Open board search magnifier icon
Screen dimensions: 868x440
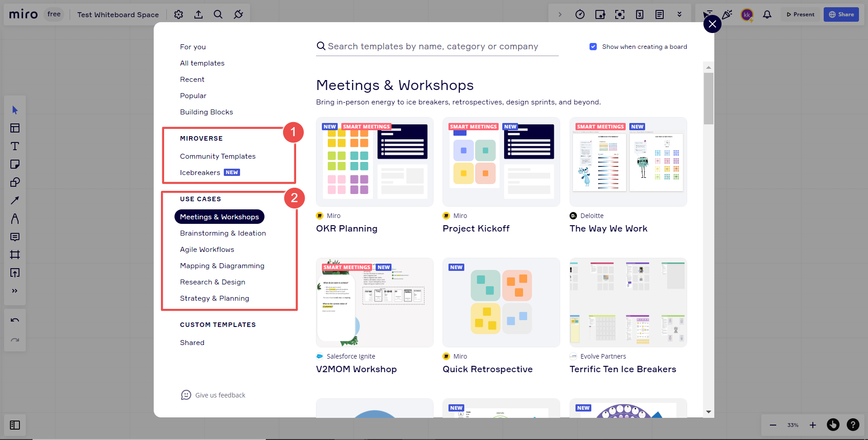coord(218,14)
